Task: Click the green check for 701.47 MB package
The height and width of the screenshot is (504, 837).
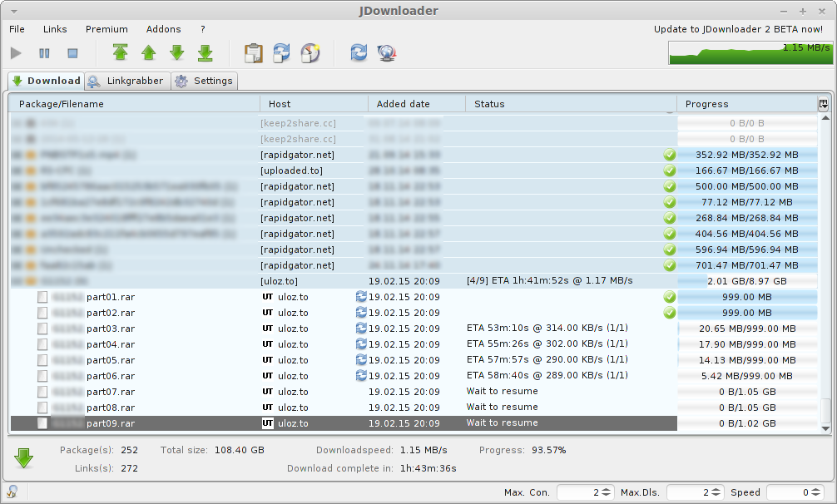Action: click(x=670, y=265)
